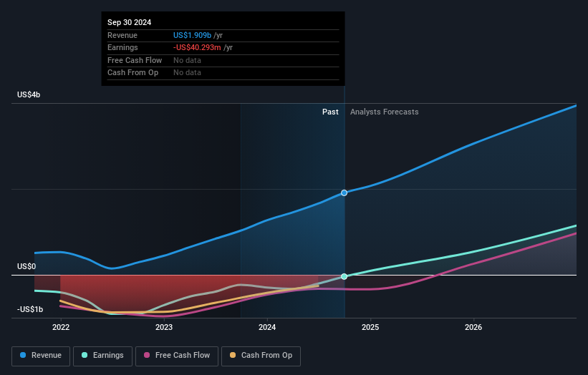Select the 2025 x-axis label
This screenshot has width=588, height=375.
[x=370, y=327]
